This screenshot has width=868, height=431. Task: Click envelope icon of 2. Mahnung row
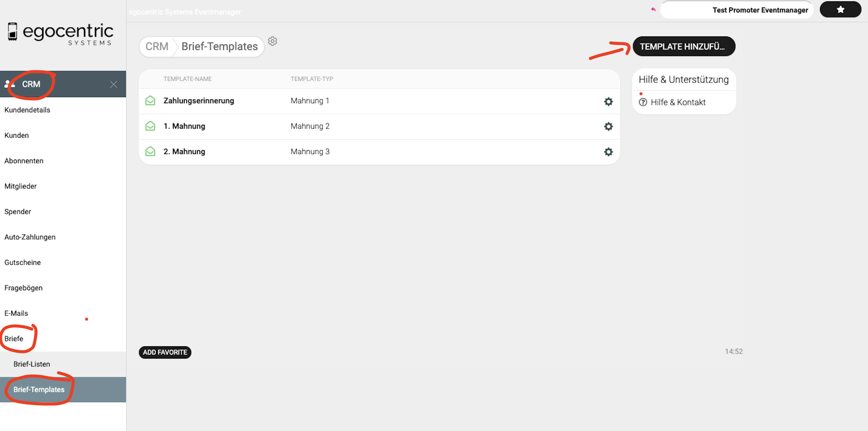(150, 151)
